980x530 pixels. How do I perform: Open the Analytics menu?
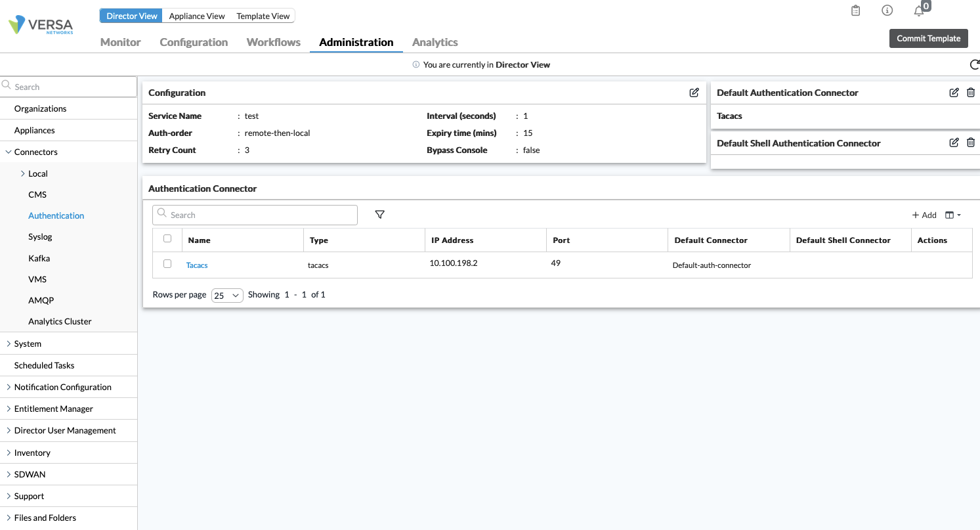[x=435, y=42]
